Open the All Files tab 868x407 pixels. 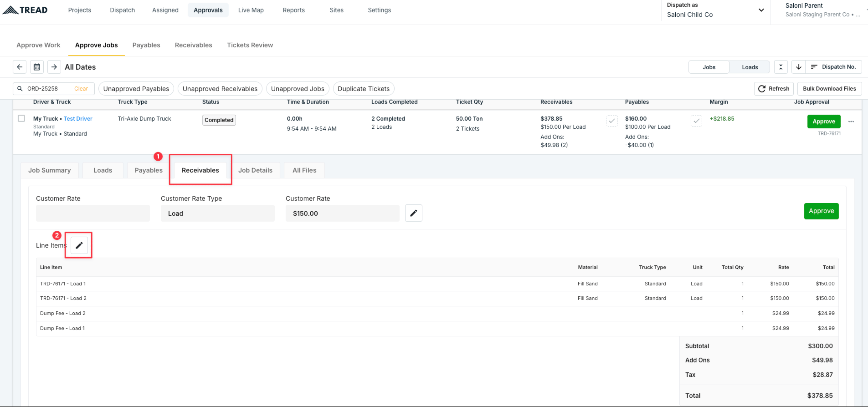point(304,170)
